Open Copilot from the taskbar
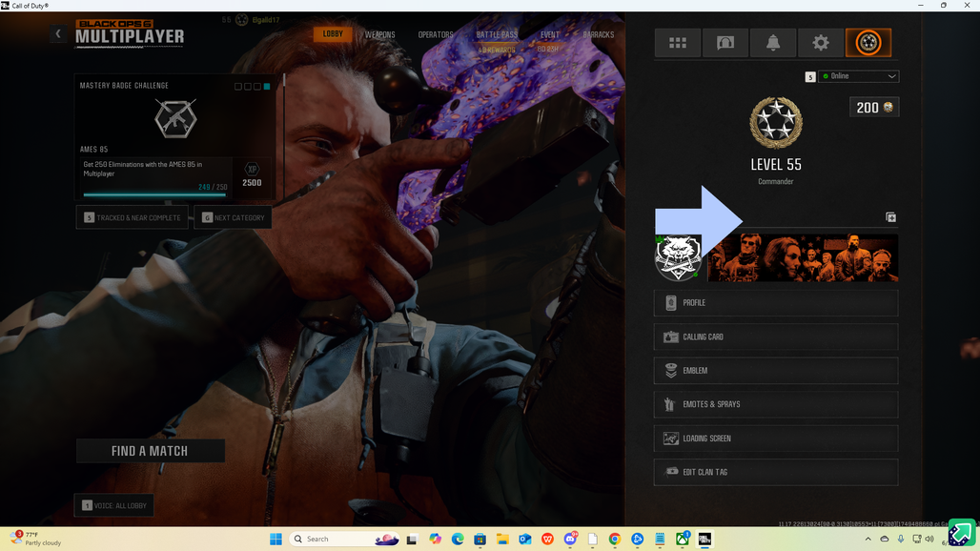 coord(435,540)
